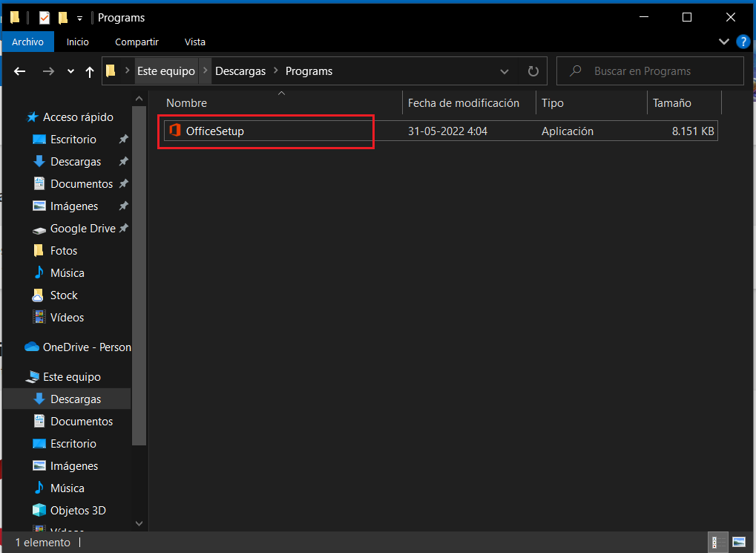Switch to large icons view layout

pyautogui.click(x=738, y=542)
